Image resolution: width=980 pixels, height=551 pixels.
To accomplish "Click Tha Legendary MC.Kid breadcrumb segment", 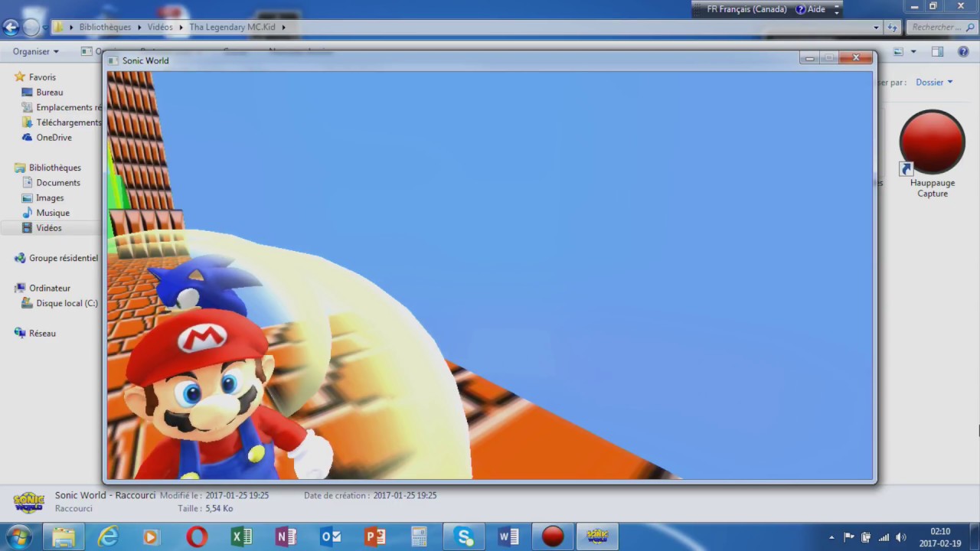I will pos(232,28).
